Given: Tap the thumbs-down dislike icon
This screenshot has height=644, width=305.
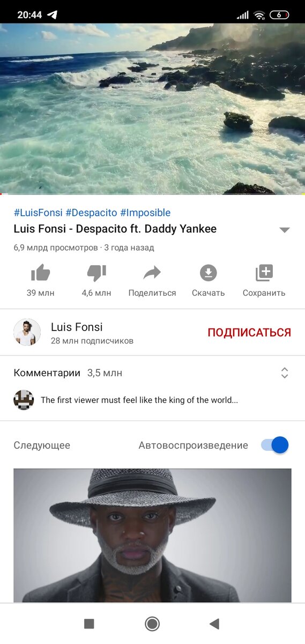Looking at the screenshot, I should 96,273.
